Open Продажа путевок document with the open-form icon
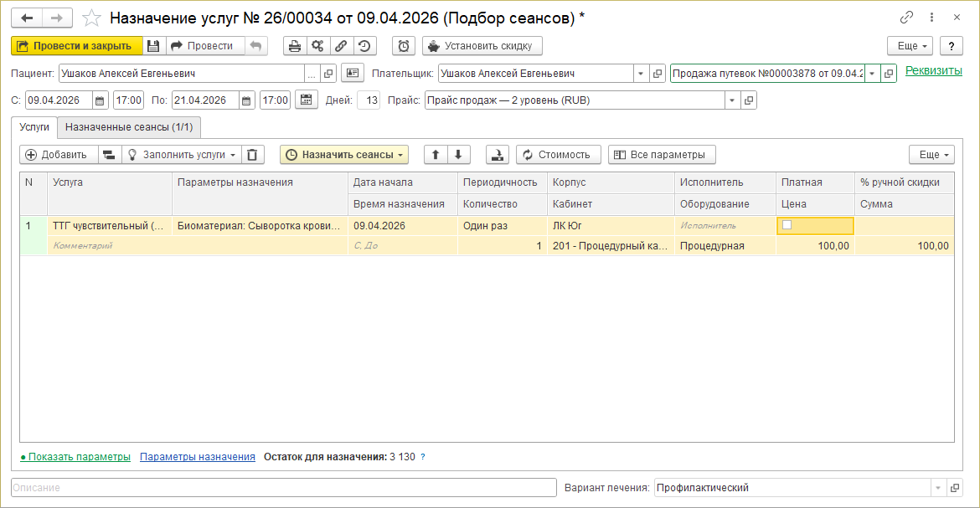The width and height of the screenshot is (980, 508). click(888, 74)
